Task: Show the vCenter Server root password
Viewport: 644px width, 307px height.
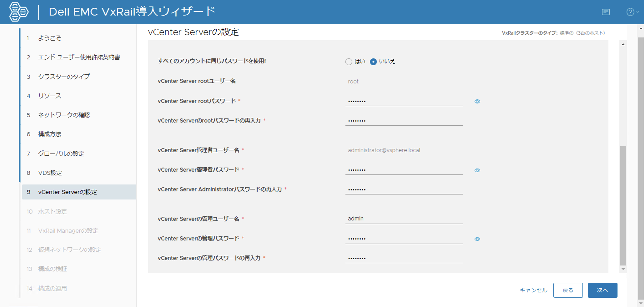Action: pos(477,101)
